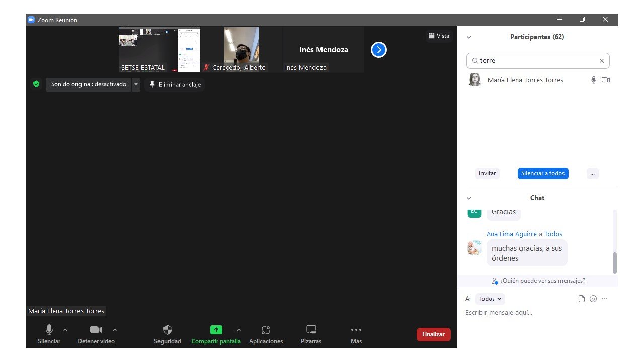Click Ana Lima Aguirre sender name

(512, 234)
